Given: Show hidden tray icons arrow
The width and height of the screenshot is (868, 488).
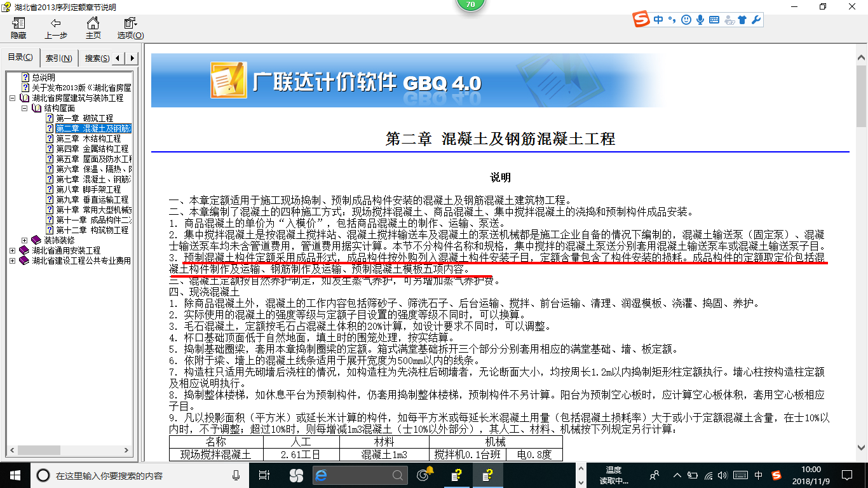Looking at the screenshot, I should [677, 475].
